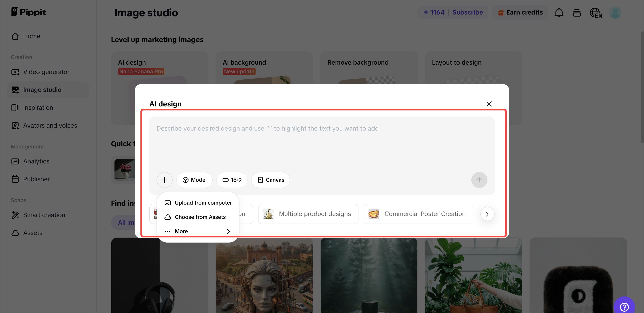
Task: Open the Inspiration section
Action: pos(38,108)
